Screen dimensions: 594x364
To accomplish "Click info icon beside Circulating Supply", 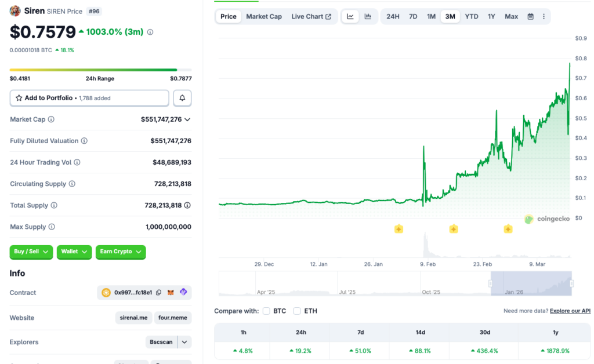I will tap(72, 184).
